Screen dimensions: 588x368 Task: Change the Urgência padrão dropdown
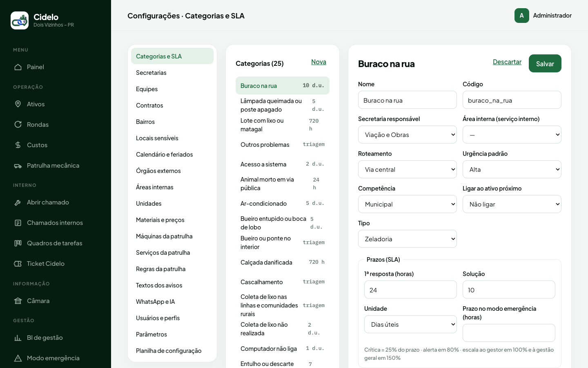coord(512,169)
